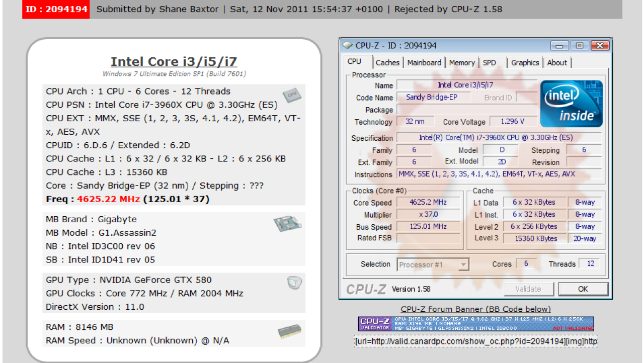The width and height of the screenshot is (644, 363).
Task: Click the Core Speed value 4625.2 MHz
Action: [429, 203]
